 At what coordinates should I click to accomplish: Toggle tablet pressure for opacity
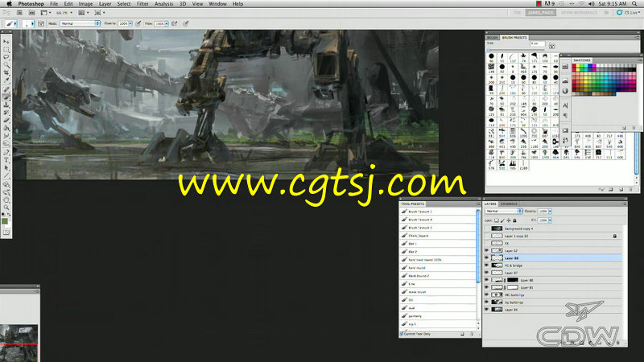pyautogui.click(x=138, y=24)
